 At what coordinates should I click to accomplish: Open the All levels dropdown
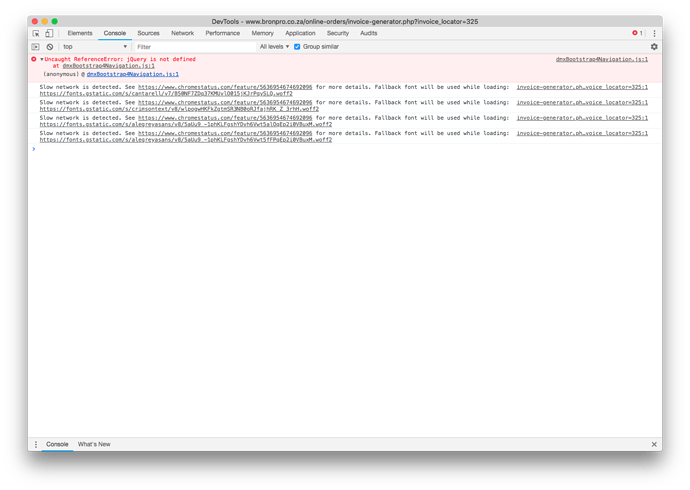(274, 47)
